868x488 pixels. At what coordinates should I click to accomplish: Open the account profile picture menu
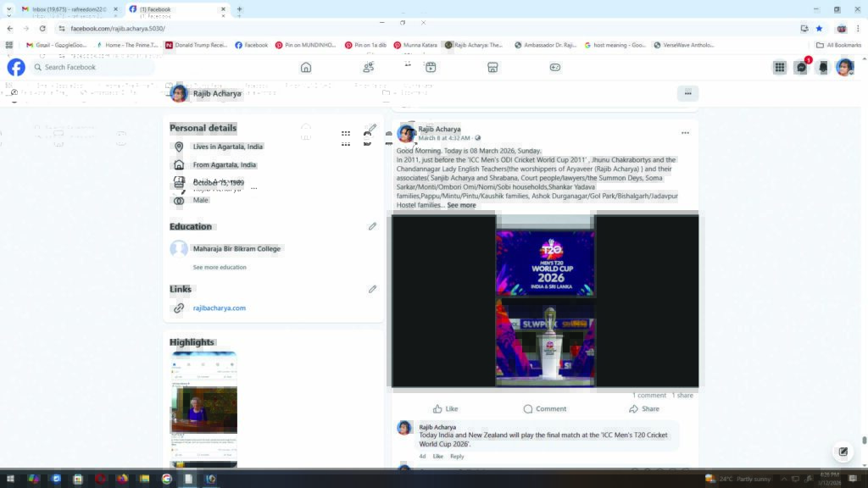tap(844, 68)
